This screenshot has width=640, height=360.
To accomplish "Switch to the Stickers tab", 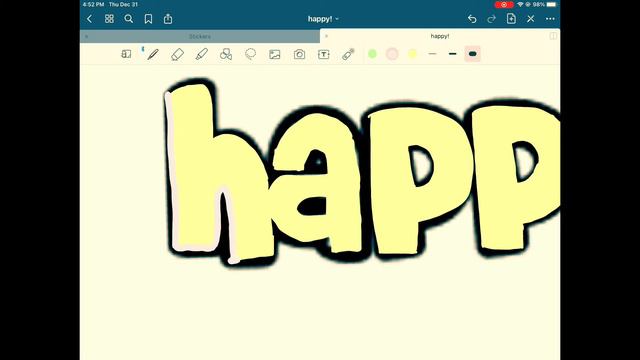I will pos(200,36).
